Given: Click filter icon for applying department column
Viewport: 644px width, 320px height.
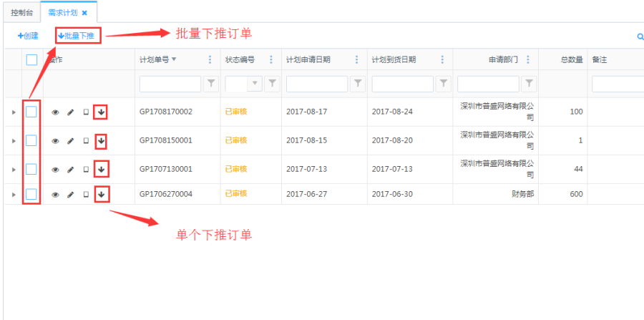Looking at the screenshot, I should [x=528, y=84].
